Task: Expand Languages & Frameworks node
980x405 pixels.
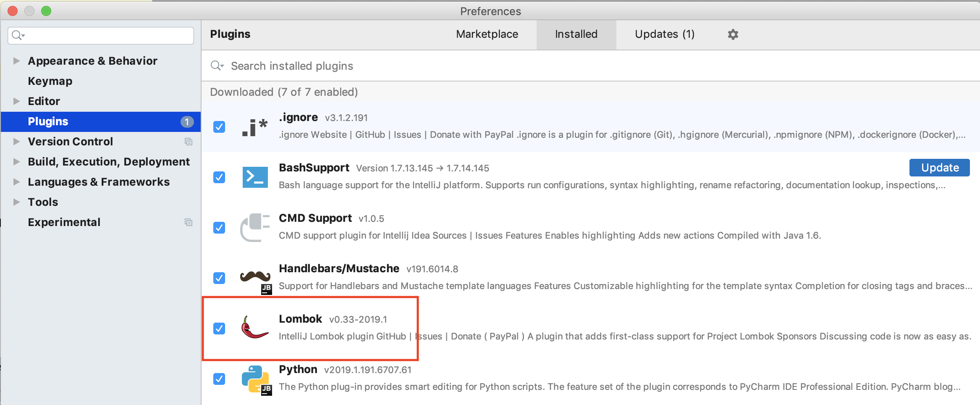Action: point(16,182)
